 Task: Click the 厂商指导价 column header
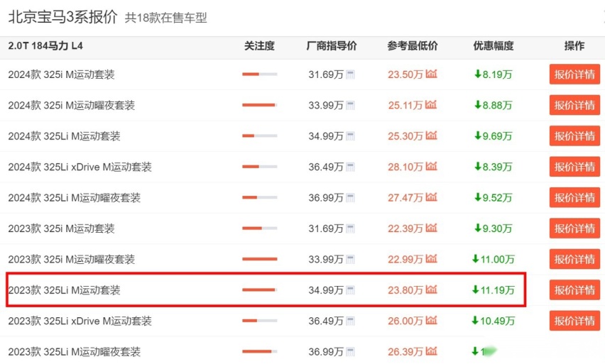(332, 46)
